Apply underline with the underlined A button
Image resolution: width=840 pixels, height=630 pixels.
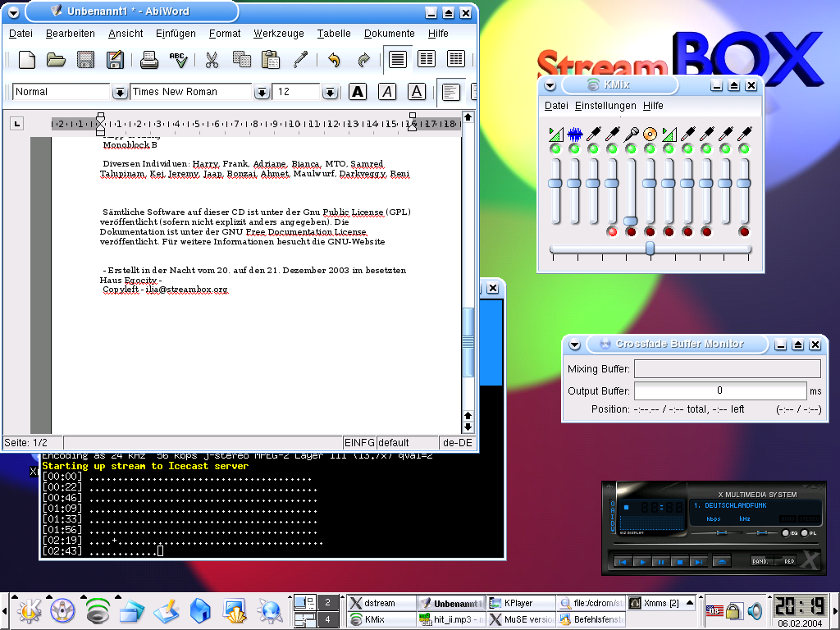(416, 92)
